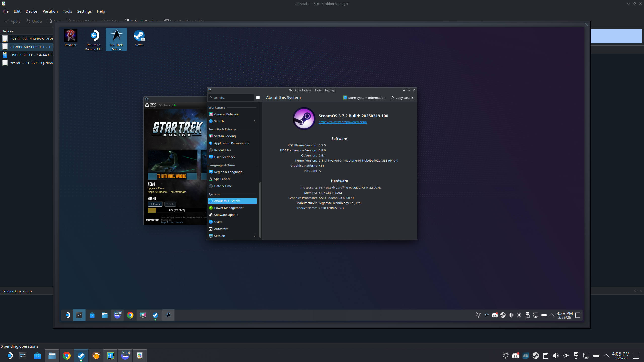Expand the Search settings chevron
The width and height of the screenshot is (644, 362).
pyautogui.click(x=255, y=121)
